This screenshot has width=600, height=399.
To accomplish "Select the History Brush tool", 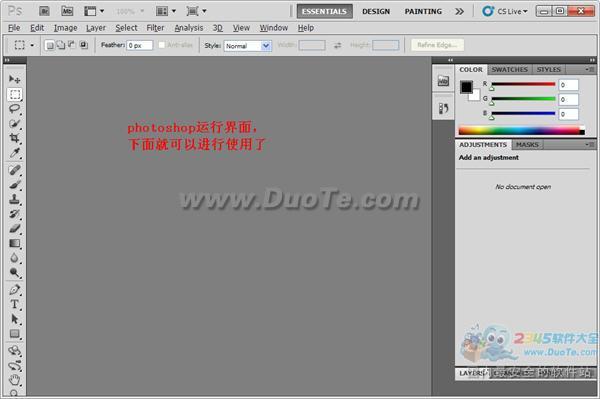I will (x=15, y=214).
